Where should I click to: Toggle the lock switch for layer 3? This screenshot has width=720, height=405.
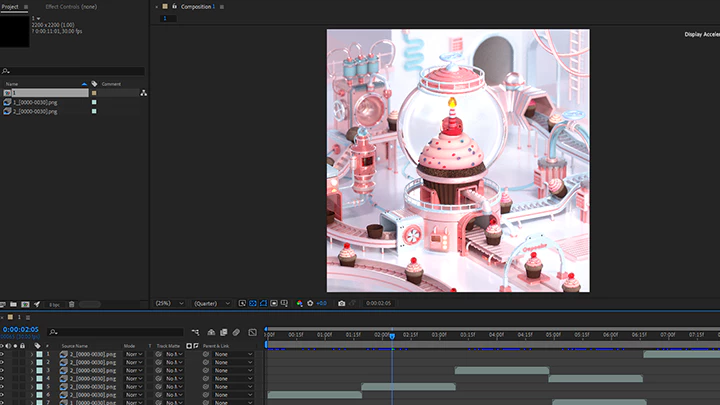point(22,370)
